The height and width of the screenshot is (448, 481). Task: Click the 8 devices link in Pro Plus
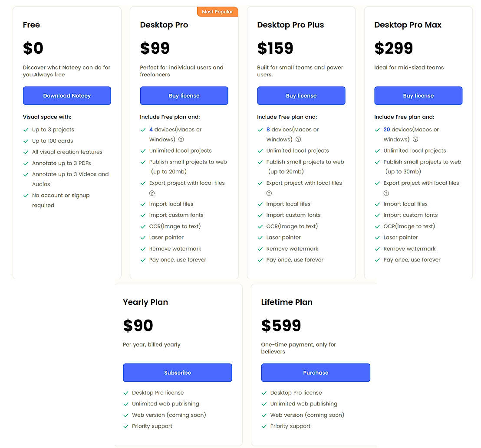pos(268,130)
